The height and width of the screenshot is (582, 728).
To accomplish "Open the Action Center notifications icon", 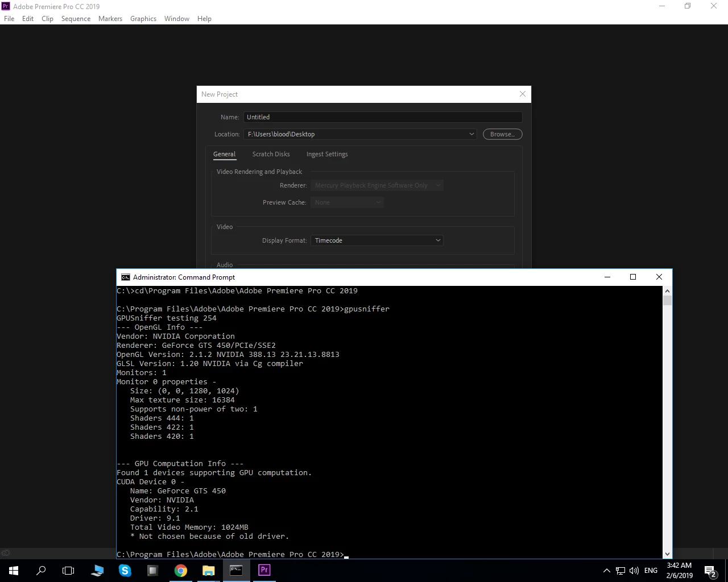I will coord(710,571).
